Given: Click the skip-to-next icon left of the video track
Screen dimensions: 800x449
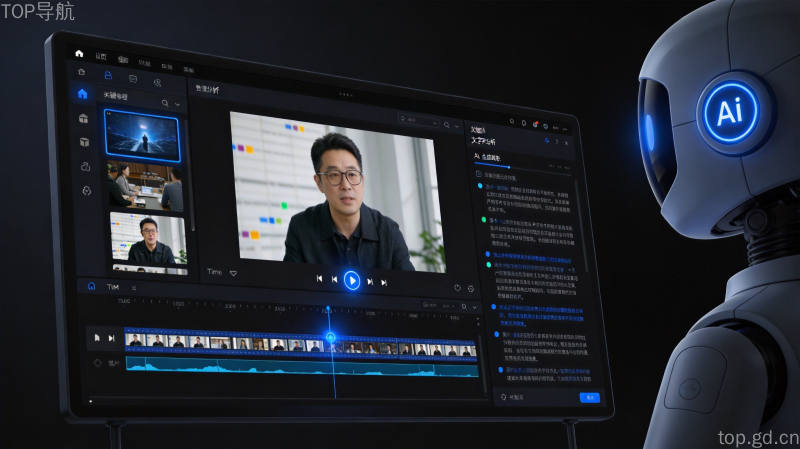Looking at the screenshot, I should tap(111, 338).
